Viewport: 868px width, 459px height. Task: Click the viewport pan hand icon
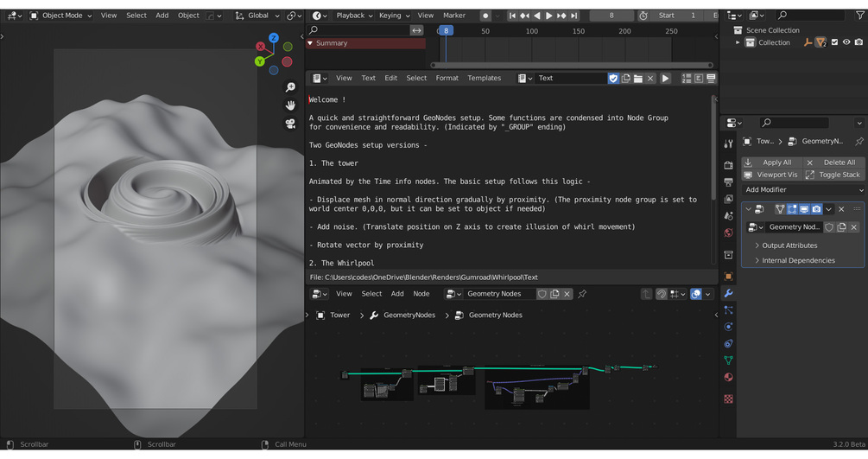tap(290, 105)
